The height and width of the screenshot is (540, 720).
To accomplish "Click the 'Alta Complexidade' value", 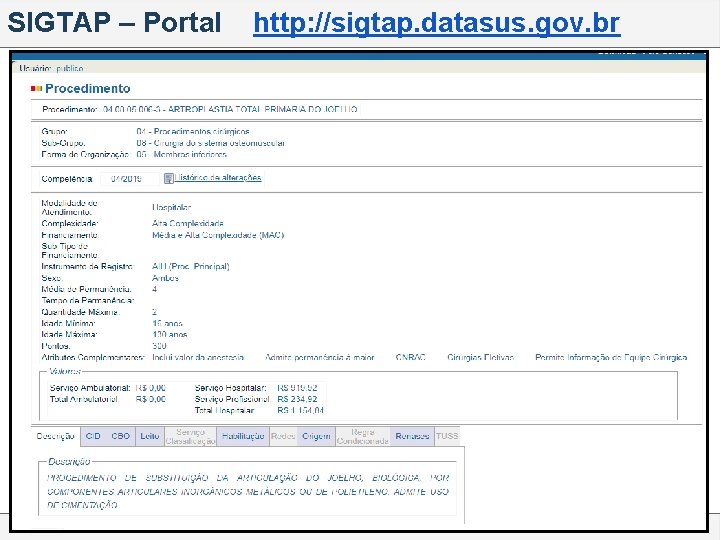I will [188, 224].
